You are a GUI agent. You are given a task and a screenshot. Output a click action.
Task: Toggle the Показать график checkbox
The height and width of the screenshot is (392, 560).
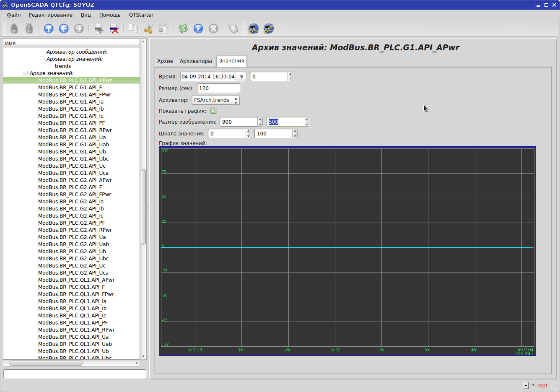[x=213, y=111]
